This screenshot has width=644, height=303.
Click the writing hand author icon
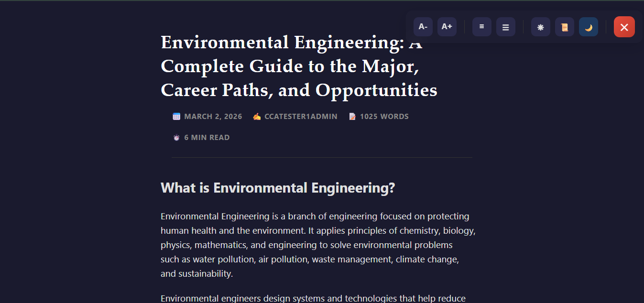pyautogui.click(x=257, y=117)
